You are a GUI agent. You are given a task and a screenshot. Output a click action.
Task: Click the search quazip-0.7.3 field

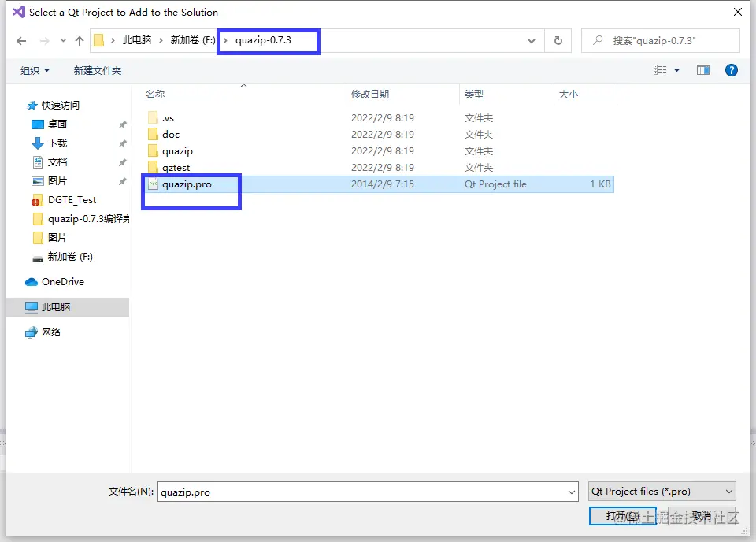[x=661, y=41]
